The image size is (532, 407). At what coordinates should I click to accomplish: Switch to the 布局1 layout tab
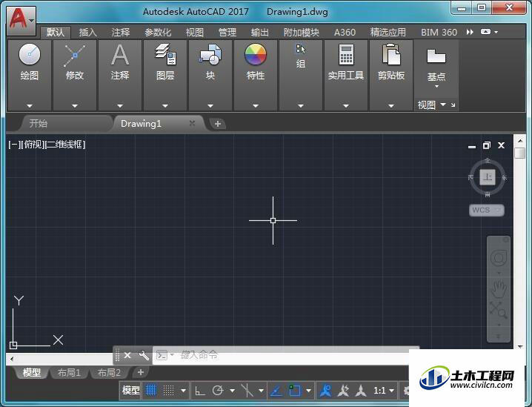click(x=69, y=373)
